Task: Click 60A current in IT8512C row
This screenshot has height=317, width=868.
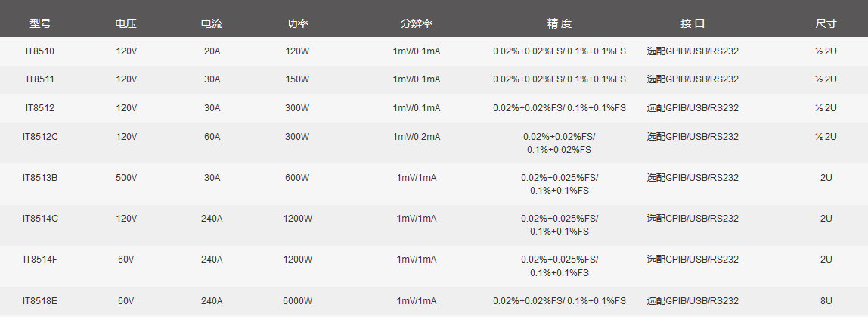Action: [212, 136]
